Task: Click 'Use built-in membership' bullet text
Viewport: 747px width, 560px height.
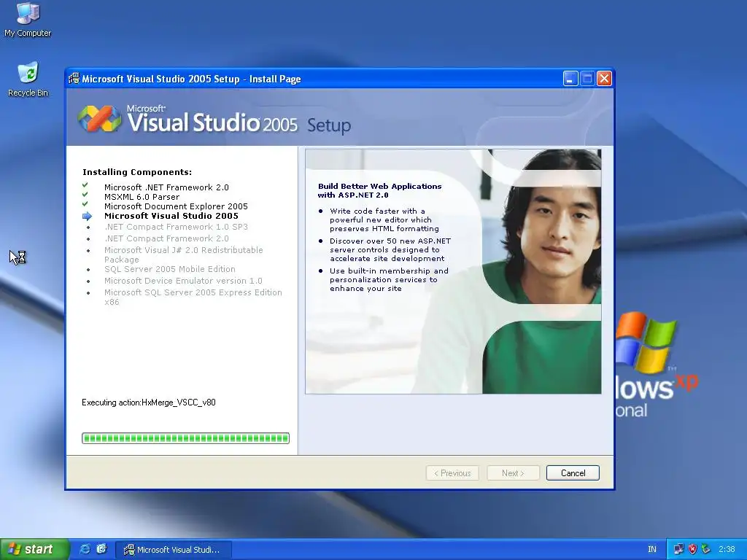Action: coord(390,279)
